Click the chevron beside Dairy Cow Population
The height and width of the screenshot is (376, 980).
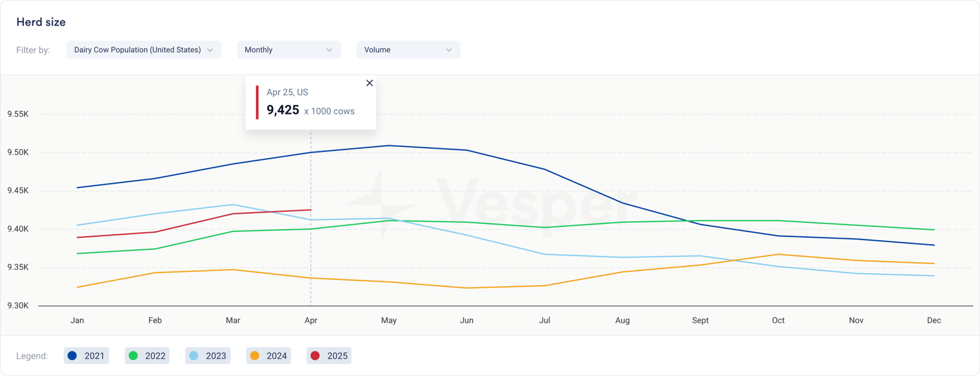(210, 50)
